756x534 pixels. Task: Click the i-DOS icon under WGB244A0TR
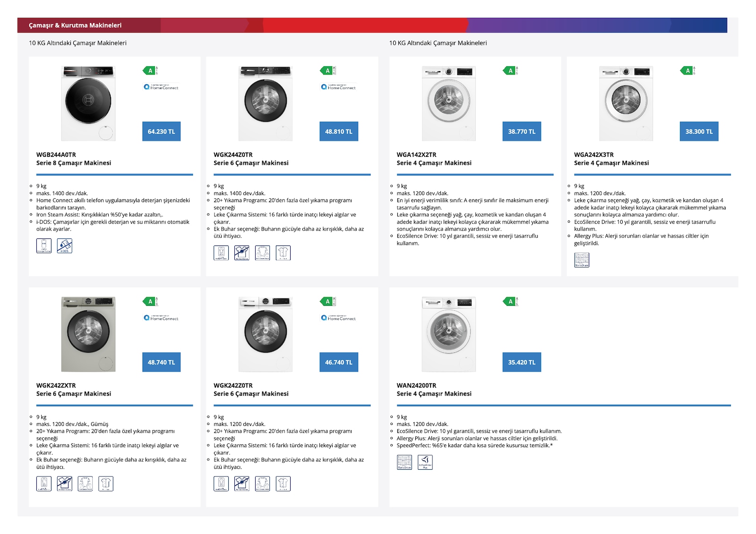tap(65, 246)
